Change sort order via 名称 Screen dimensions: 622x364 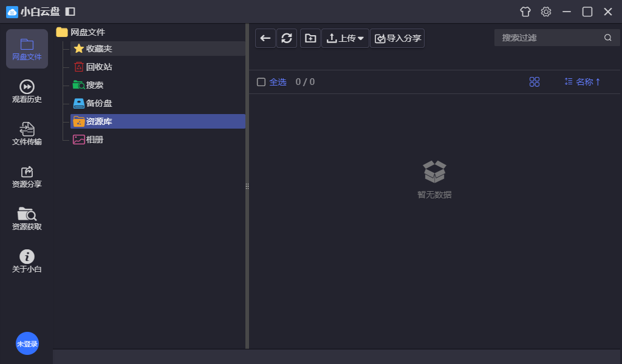(x=583, y=82)
